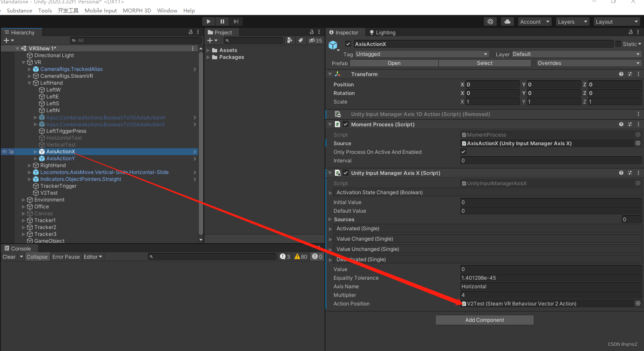Image resolution: width=644 pixels, height=351 pixels.
Task: Click the Hierarchy panel lock icon
Action: click(191, 32)
